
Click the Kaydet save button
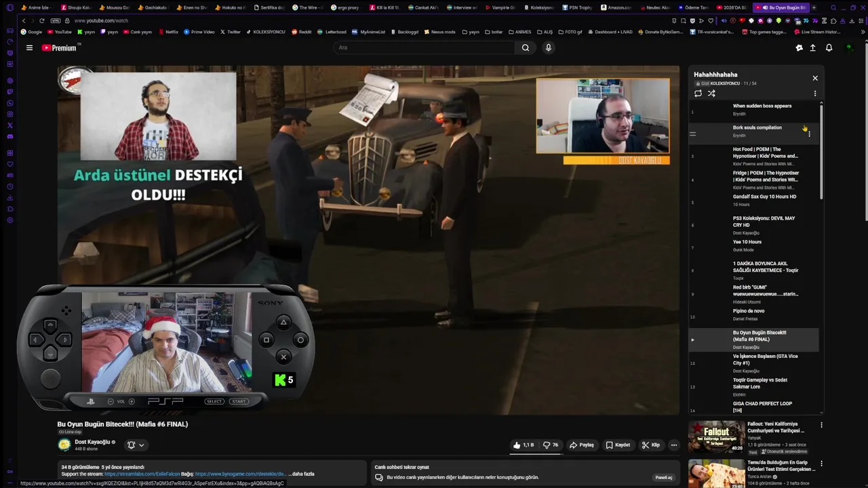click(x=618, y=445)
